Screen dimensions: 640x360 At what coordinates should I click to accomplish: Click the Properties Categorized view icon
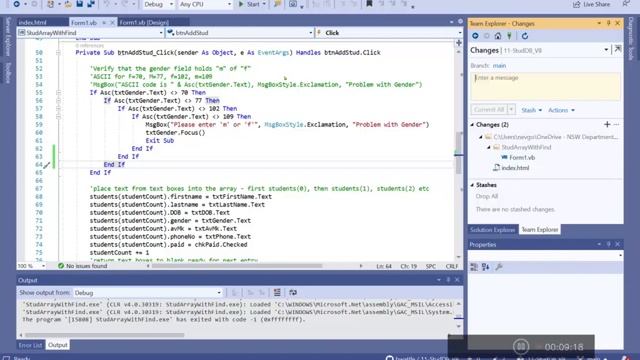(474, 267)
